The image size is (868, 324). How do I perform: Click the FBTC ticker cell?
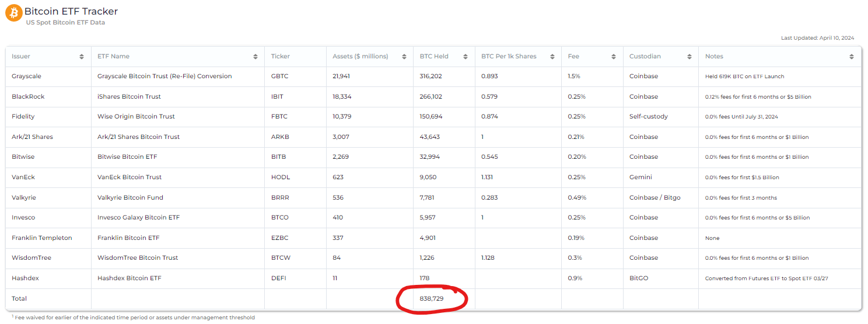279,117
